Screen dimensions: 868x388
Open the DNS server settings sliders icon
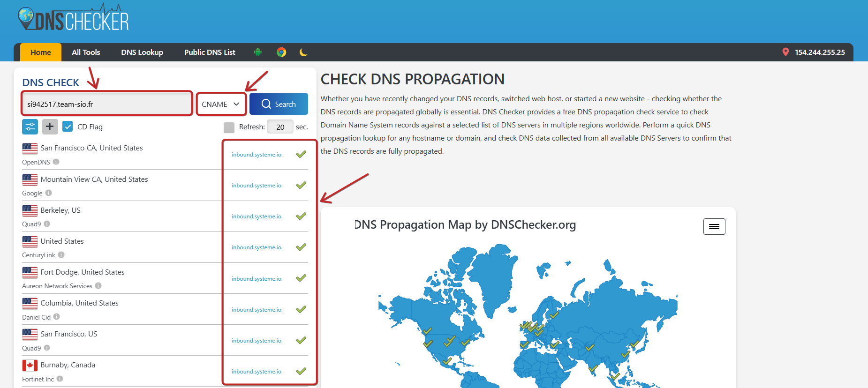click(x=30, y=127)
